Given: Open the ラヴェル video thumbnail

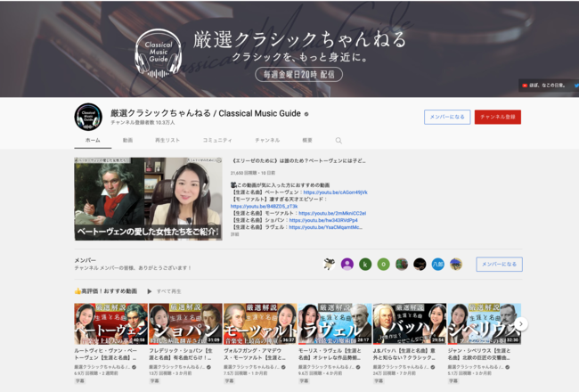Looking at the screenshot, I should (335, 324).
